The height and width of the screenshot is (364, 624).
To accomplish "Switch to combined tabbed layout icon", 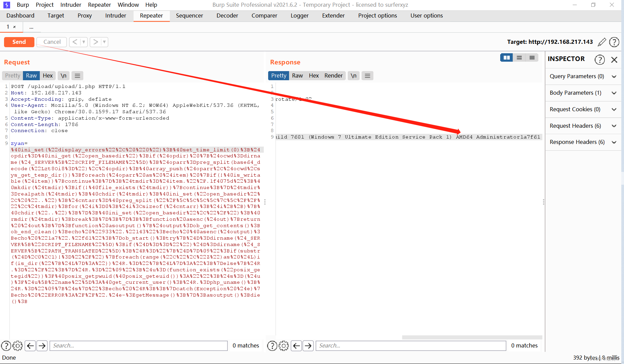I will (532, 58).
